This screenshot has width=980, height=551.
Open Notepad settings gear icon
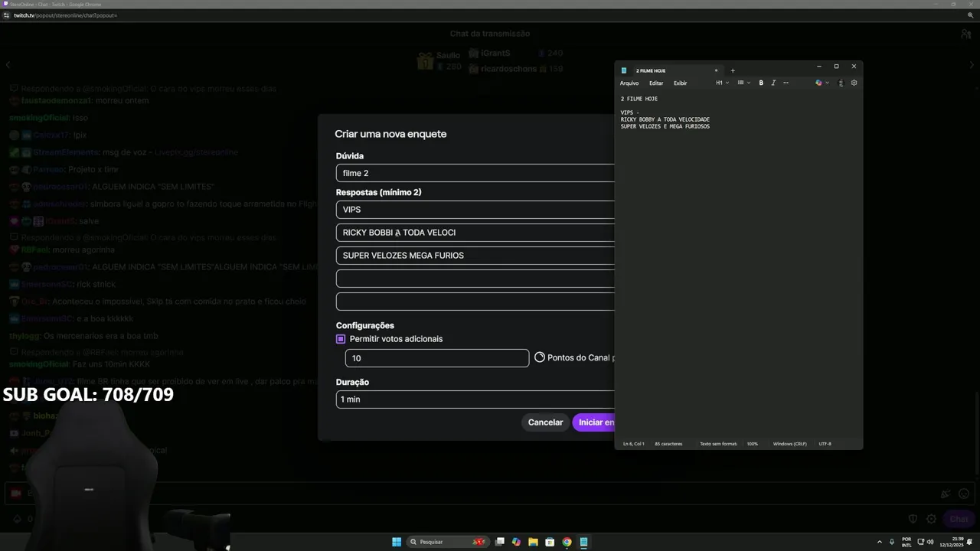[854, 83]
